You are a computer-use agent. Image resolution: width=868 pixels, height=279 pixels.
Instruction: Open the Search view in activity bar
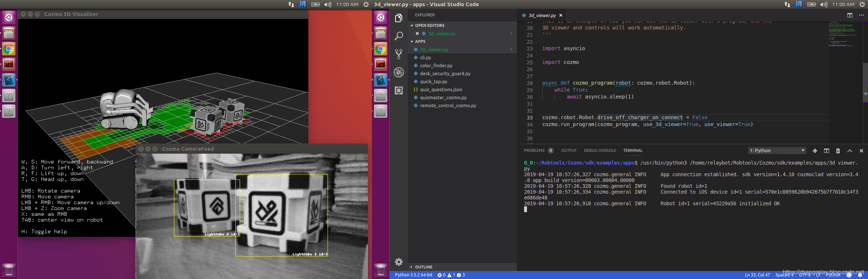pos(399,36)
